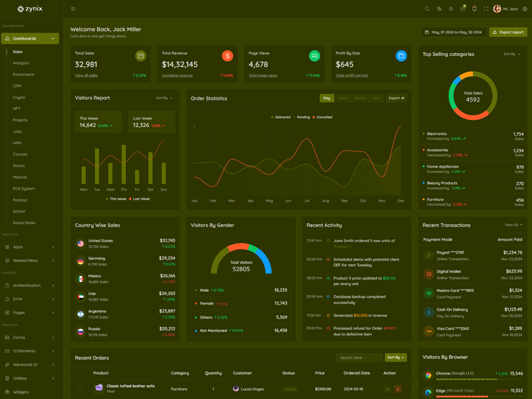Image resolution: width=532 pixels, height=399 pixels.
Task: Open the language translation icon
Action: coord(439,9)
